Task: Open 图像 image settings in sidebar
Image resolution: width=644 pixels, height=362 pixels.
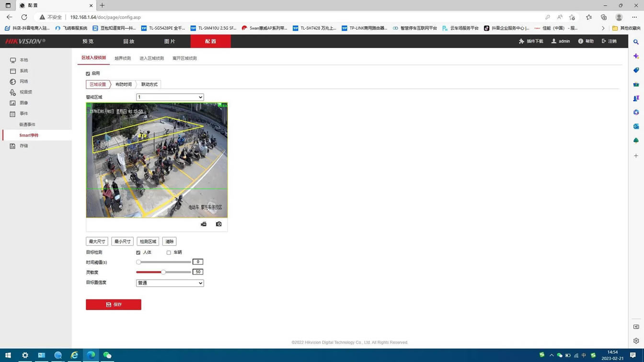Action: (23, 103)
